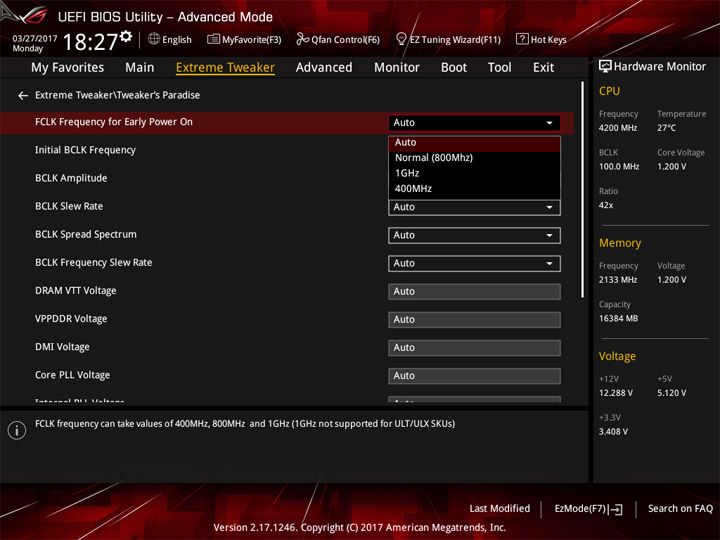Select Normal (800Mhz) option
Image resolution: width=720 pixels, height=540 pixels.
click(474, 158)
